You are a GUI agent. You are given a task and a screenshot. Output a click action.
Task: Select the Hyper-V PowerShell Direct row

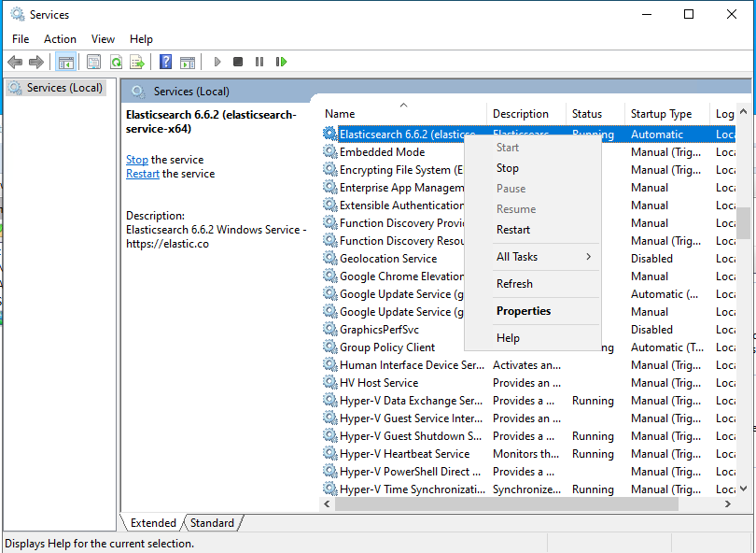pos(528,472)
